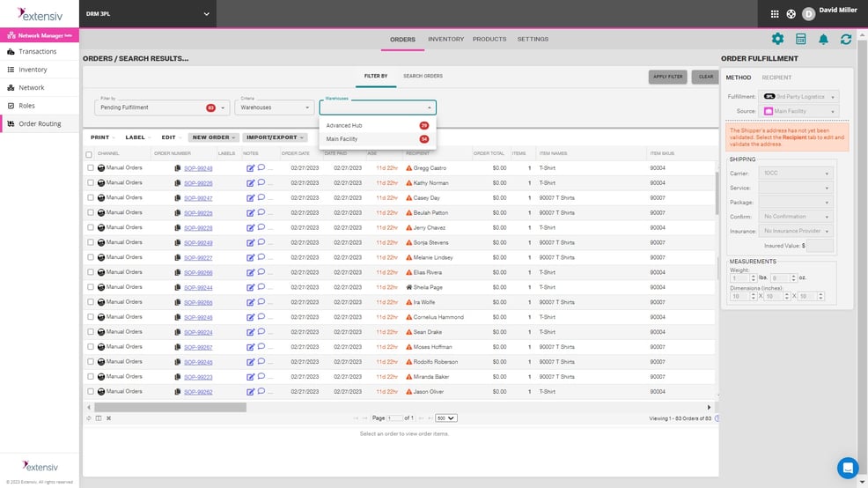This screenshot has height=488, width=868.
Task: Open the apps grid icon in header
Action: 775,14
